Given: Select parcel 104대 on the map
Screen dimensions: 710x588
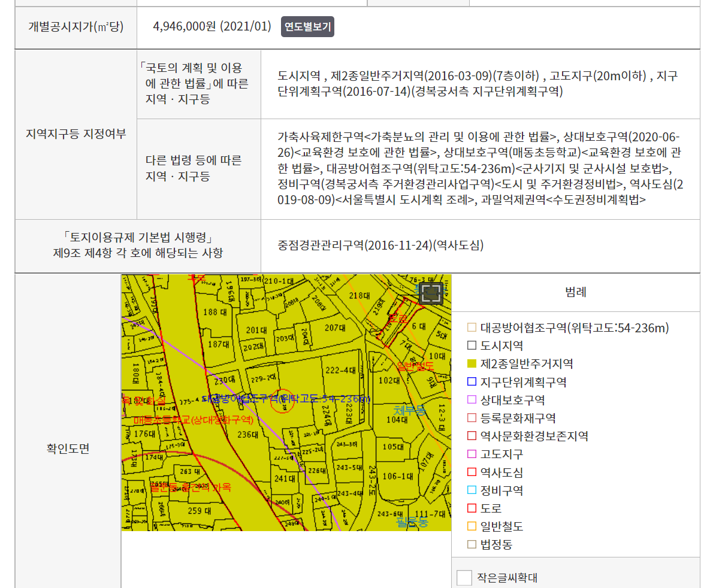Looking at the screenshot, I should 397,420.
